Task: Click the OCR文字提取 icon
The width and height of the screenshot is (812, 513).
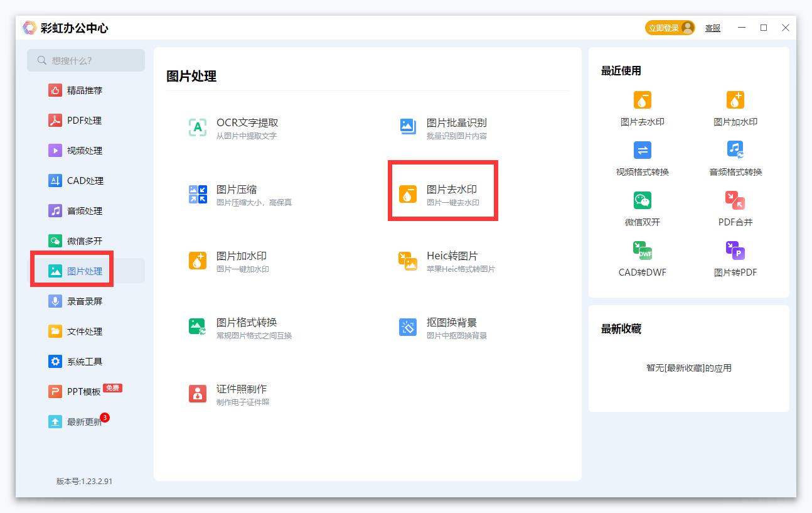Action: coord(198,127)
